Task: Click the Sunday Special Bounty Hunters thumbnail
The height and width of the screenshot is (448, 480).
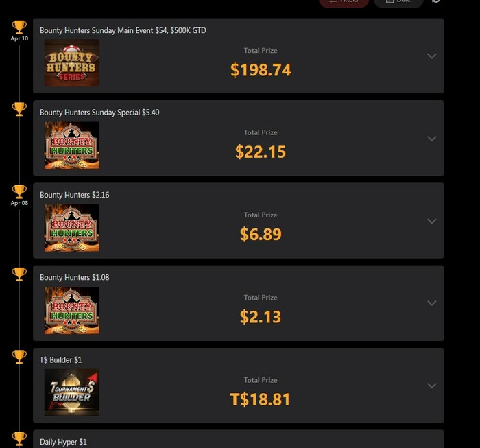Action: [71, 145]
